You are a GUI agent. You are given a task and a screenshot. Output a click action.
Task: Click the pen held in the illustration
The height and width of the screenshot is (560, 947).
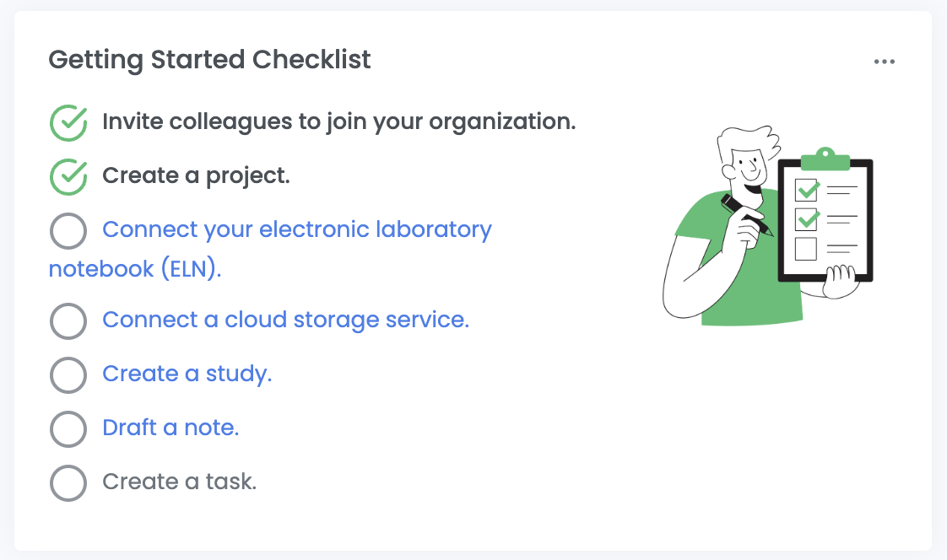click(745, 213)
